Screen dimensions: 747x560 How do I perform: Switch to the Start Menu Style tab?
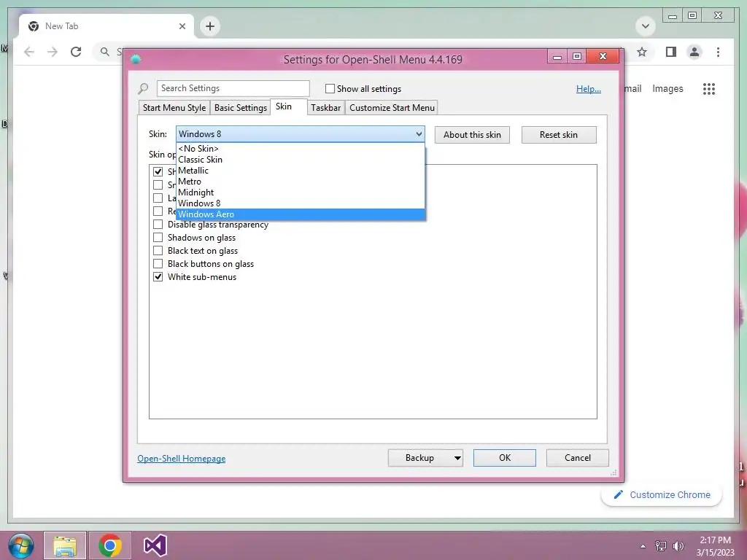(174, 108)
